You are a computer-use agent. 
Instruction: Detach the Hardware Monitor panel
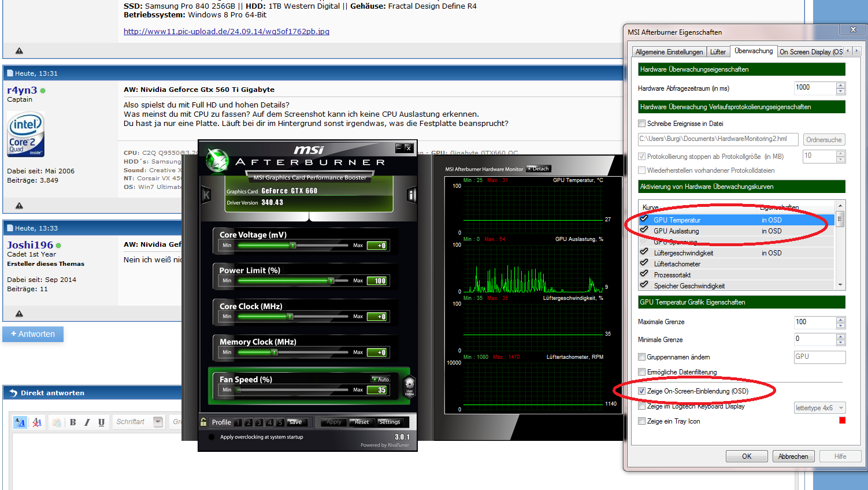(x=539, y=169)
